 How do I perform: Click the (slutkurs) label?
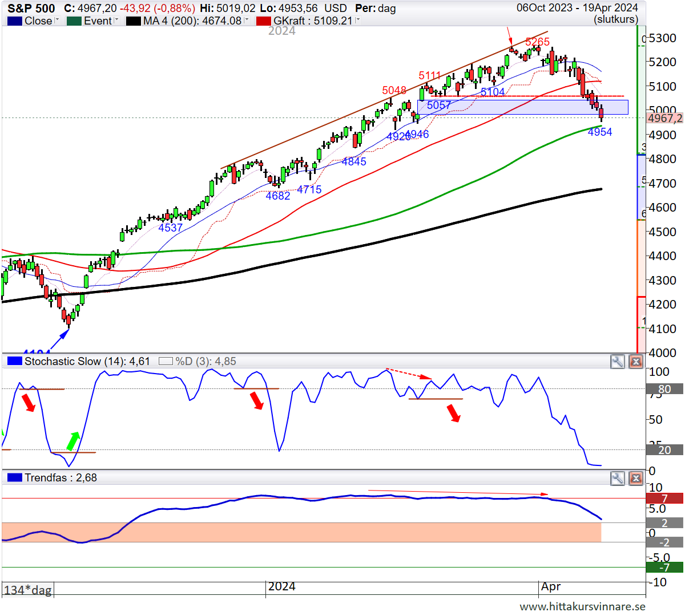point(616,19)
